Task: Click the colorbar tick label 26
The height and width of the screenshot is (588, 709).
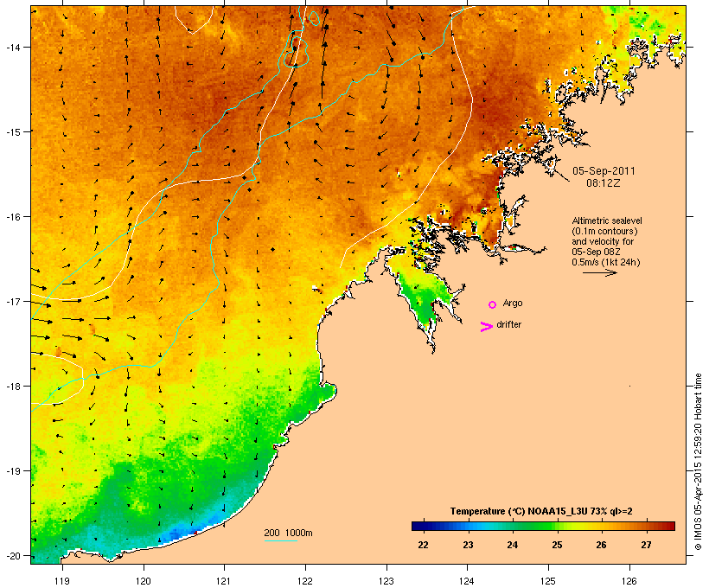Action: click(602, 545)
